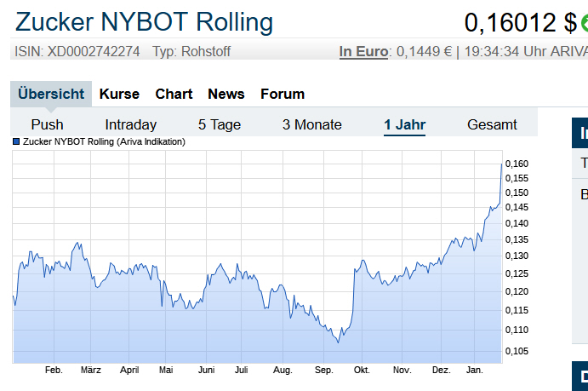Click the January peak of the price line

[x=501, y=164]
